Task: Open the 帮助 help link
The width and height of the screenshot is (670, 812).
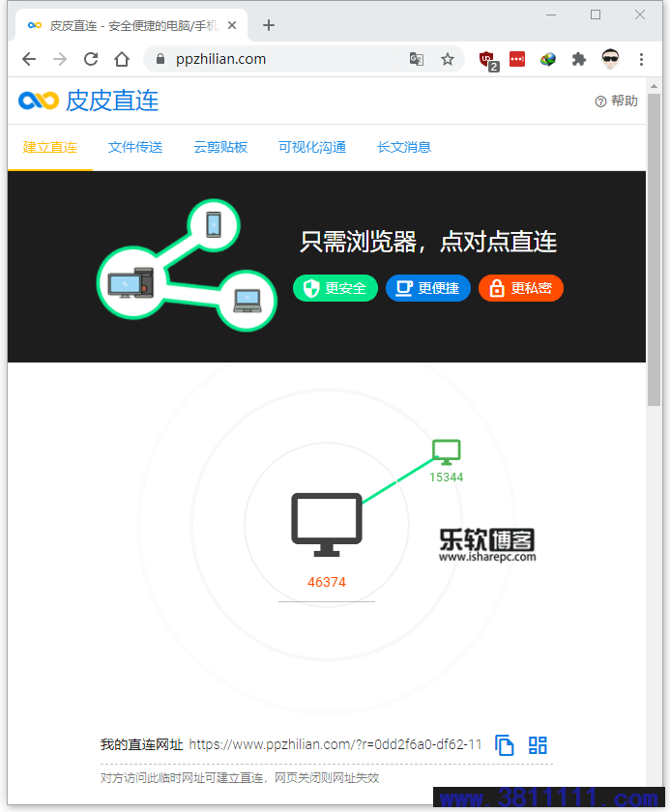Action: pos(616,101)
